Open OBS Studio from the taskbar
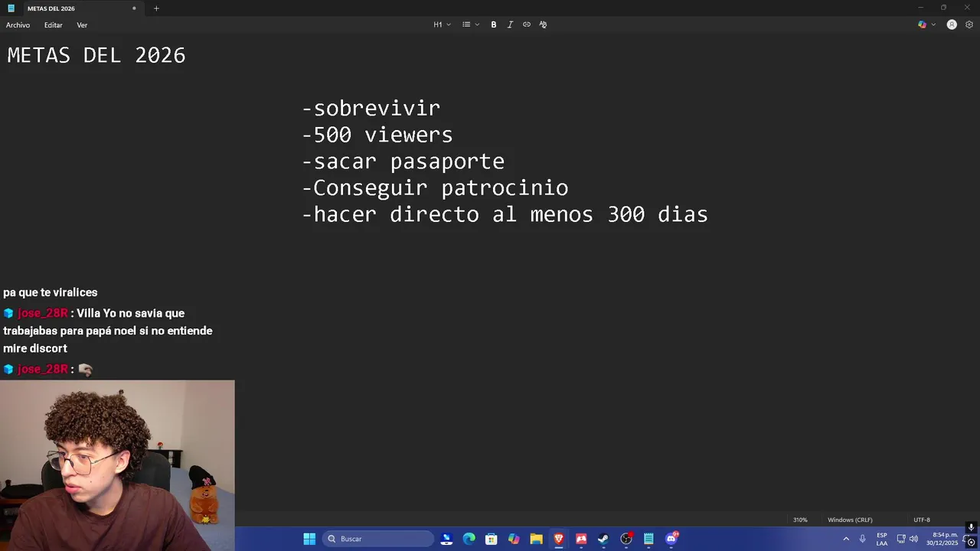Viewport: 980px width, 551px height. click(x=626, y=539)
